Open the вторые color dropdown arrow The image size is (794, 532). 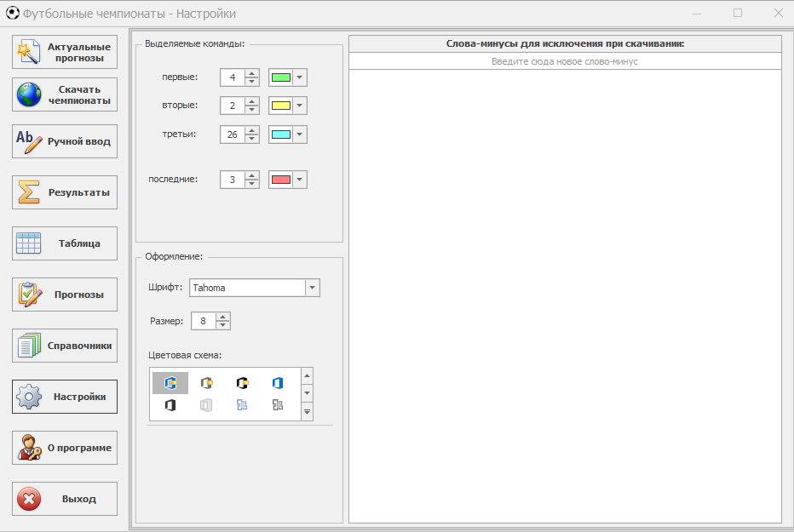(300, 106)
